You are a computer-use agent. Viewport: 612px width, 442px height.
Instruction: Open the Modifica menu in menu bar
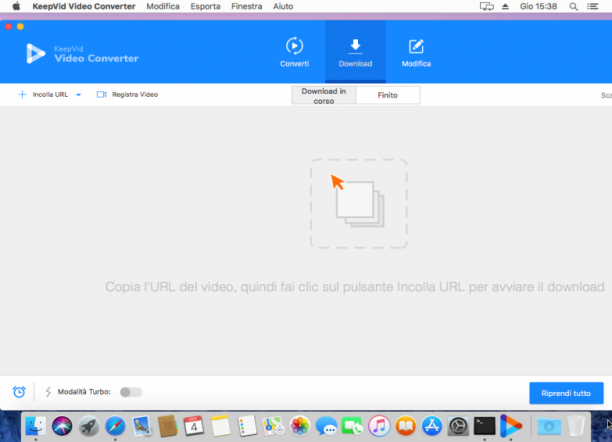(163, 6)
